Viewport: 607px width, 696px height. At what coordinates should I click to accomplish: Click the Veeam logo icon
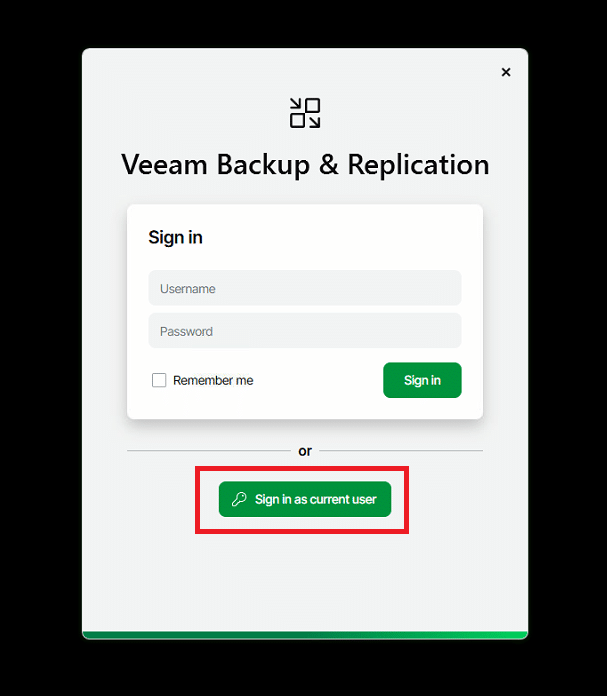(x=305, y=113)
